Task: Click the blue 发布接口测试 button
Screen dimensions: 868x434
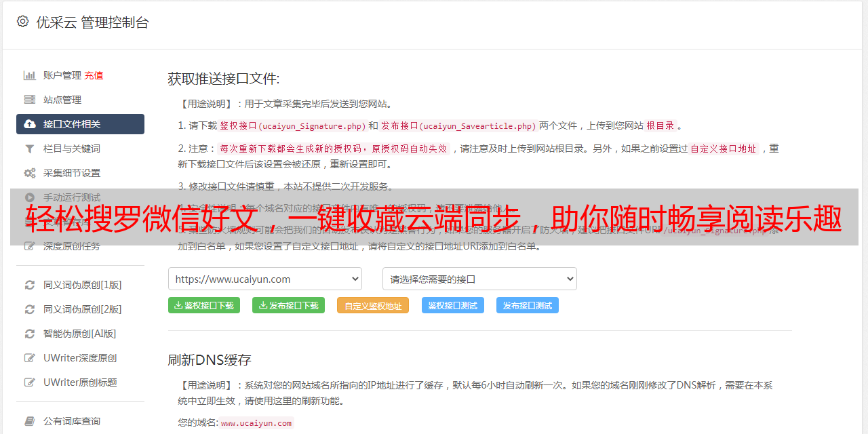Action: tap(528, 305)
